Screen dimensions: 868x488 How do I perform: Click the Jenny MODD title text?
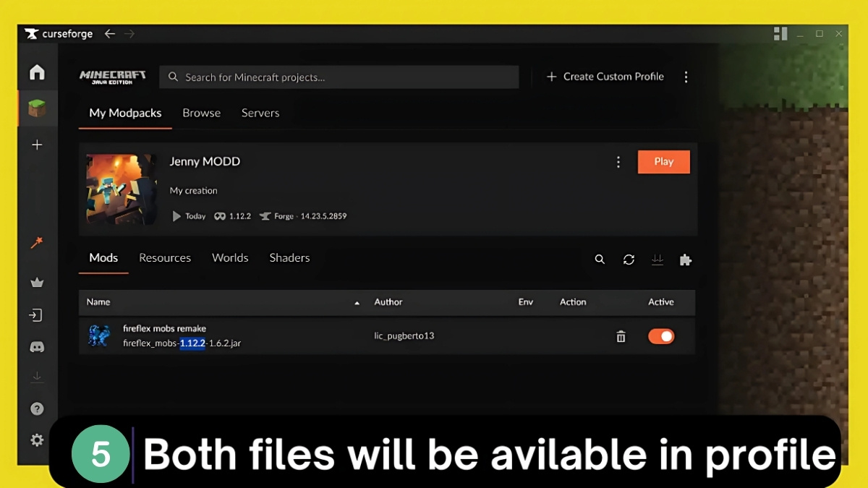tap(205, 161)
